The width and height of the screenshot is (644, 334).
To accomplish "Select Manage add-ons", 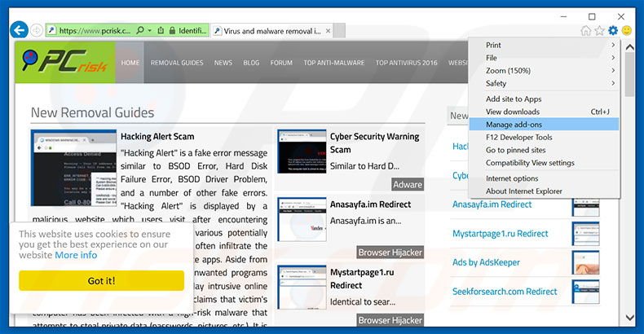I will (545, 125).
